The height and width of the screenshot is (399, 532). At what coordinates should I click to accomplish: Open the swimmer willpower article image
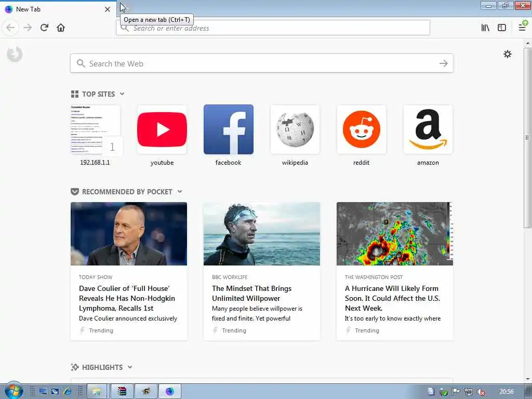(262, 234)
